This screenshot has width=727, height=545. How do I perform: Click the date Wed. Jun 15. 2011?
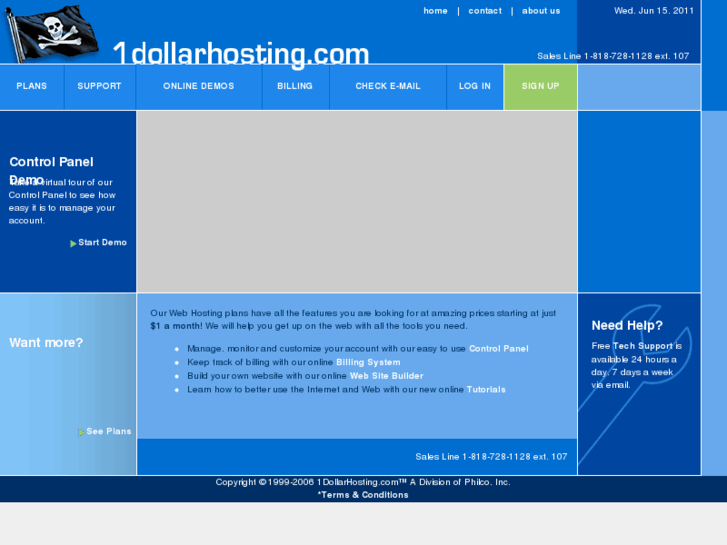click(654, 11)
